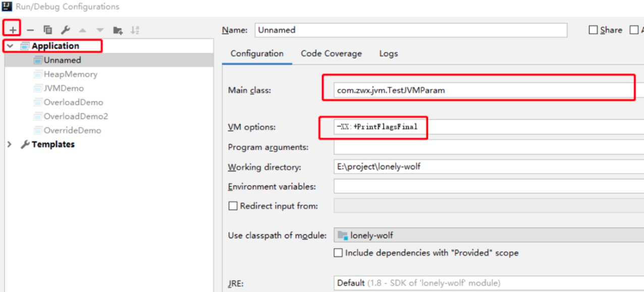Click the Working directory label
The width and height of the screenshot is (644, 292).
click(264, 167)
